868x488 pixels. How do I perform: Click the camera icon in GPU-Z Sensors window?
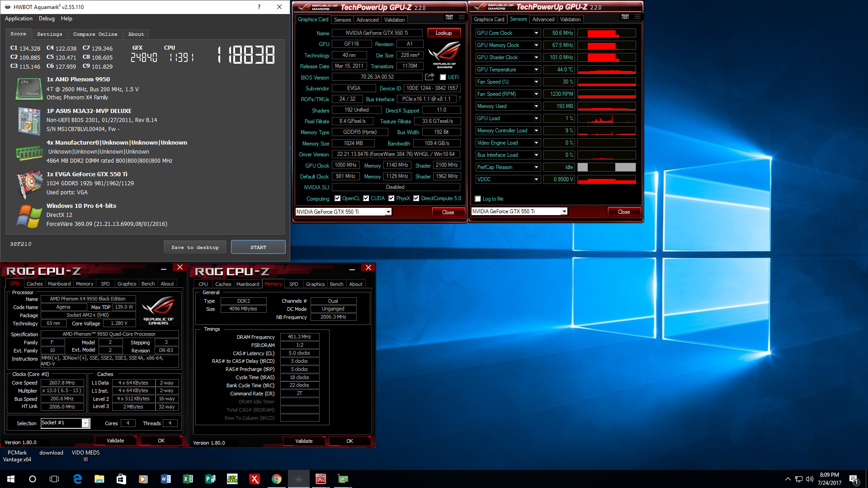tap(625, 17)
